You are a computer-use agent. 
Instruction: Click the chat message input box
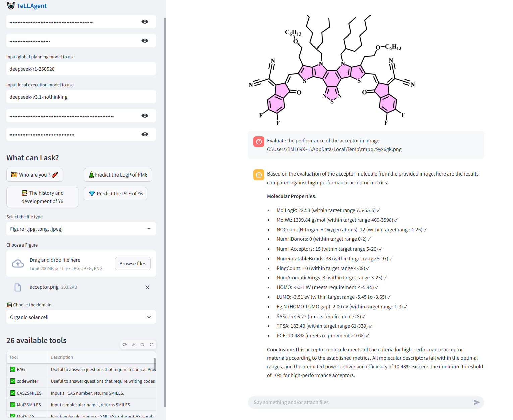[x=360, y=402]
